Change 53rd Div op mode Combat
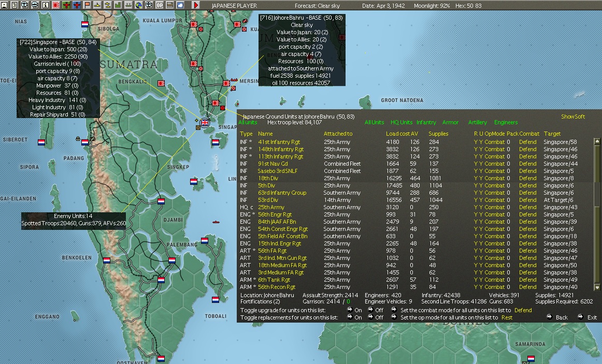 click(494, 200)
